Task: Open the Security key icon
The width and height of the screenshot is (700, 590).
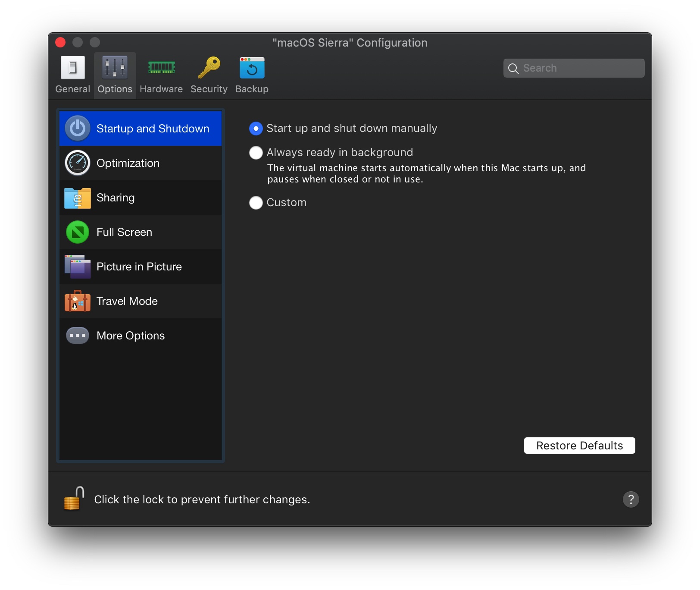Action: pos(209,68)
